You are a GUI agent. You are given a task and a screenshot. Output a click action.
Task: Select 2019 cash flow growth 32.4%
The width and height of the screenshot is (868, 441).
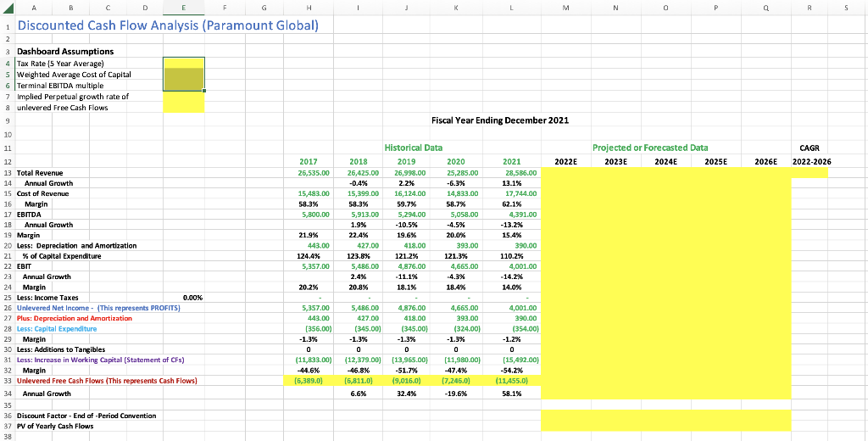(407, 394)
